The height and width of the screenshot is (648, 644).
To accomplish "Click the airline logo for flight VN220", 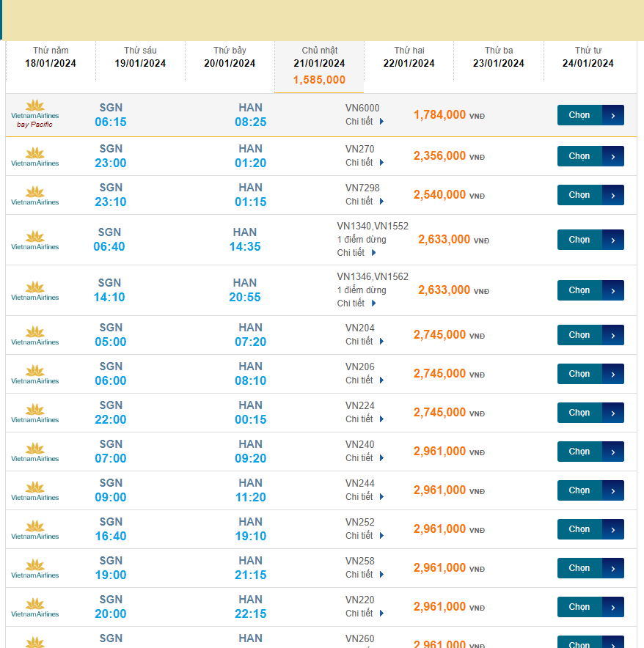I will tap(34, 607).
